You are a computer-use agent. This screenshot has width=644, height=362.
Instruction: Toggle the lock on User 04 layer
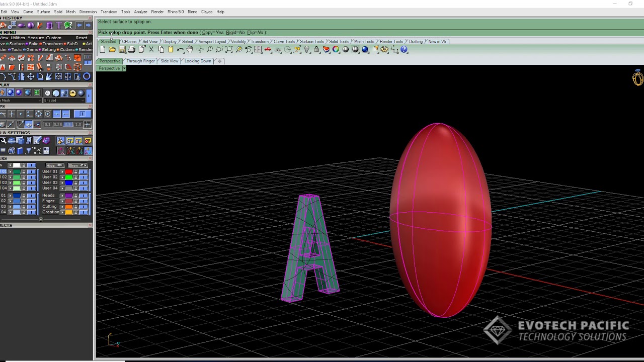(76, 189)
